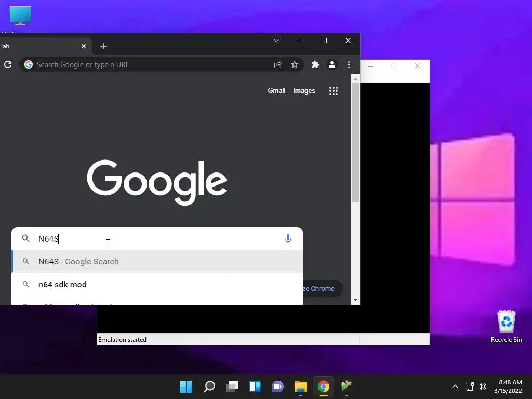Click scrollbar up arrow in Chrome page

pyautogui.click(x=355, y=79)
